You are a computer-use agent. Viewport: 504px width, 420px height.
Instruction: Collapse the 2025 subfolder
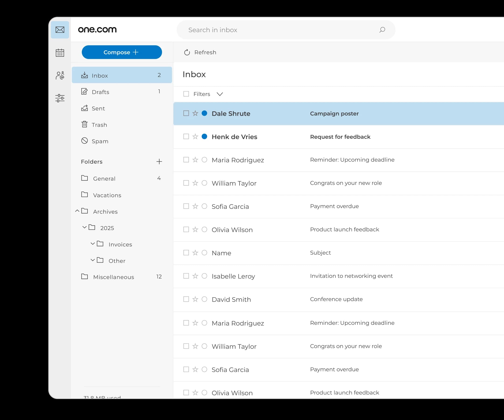[84, 227]
